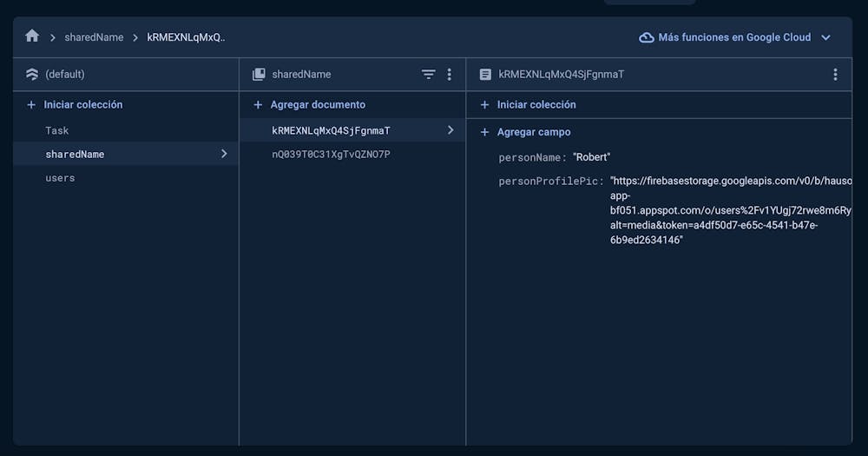This screenshot has width=868, height=456.
Task: Expand the Más funciones en Google Cloud chevron
Action: pos(825,37)
